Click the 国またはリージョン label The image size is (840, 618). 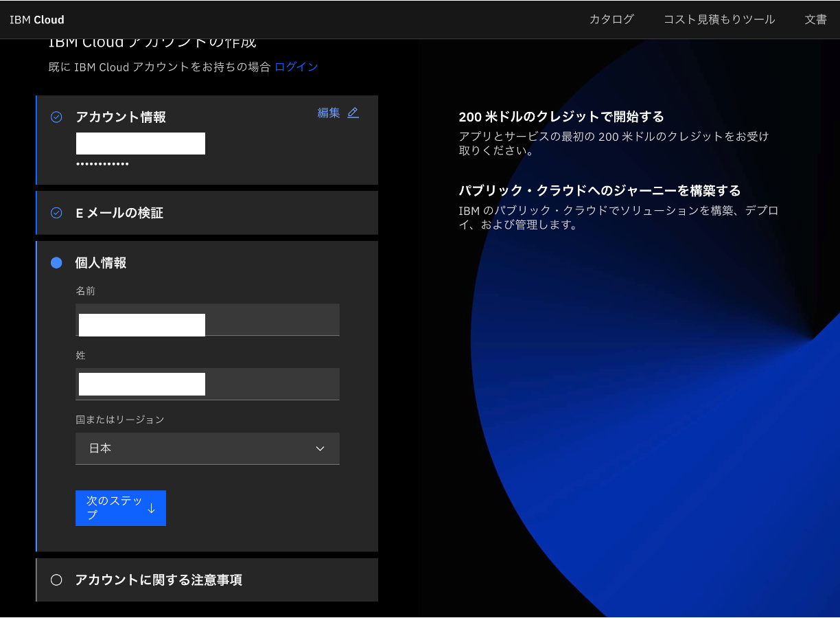pyautogui.click(x=120, y=420)
